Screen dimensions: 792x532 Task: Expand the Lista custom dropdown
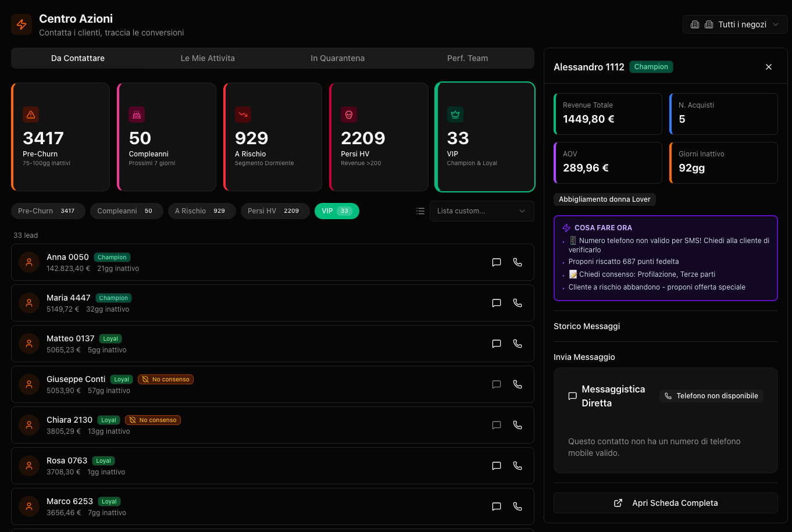pyautogui.click(x=481, y=211)
